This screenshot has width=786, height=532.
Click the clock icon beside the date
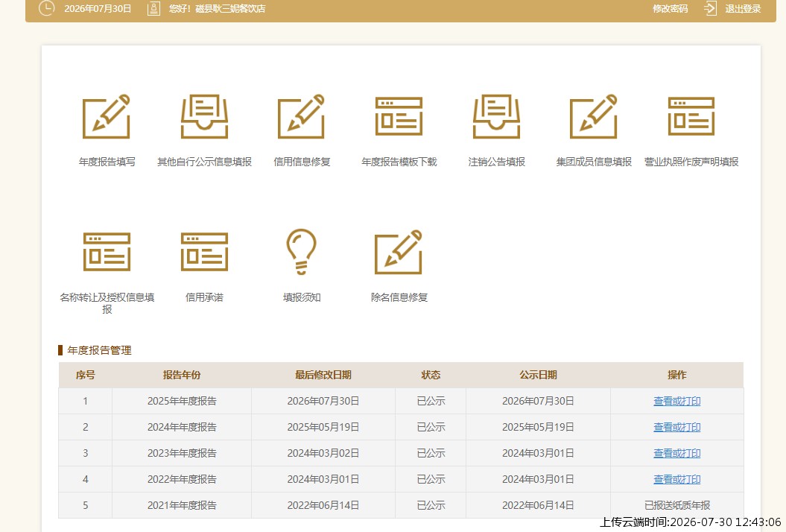click(x=47, y=8)
